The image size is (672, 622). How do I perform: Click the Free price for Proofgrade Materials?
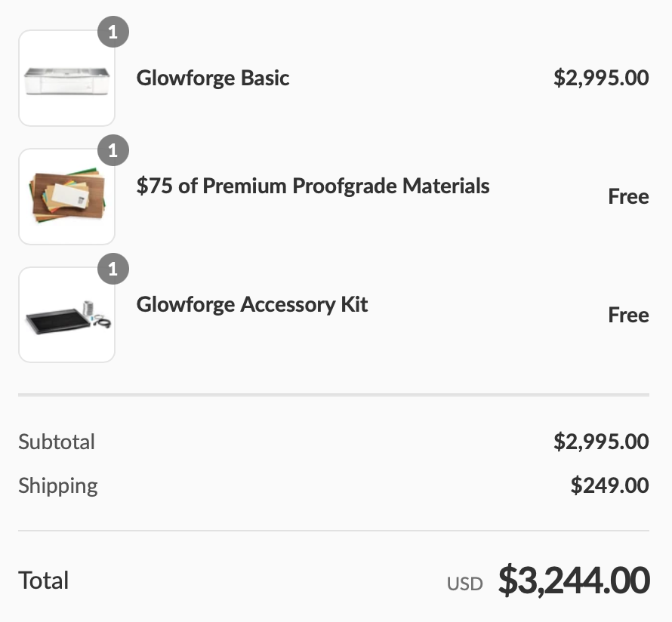(628, 197)
